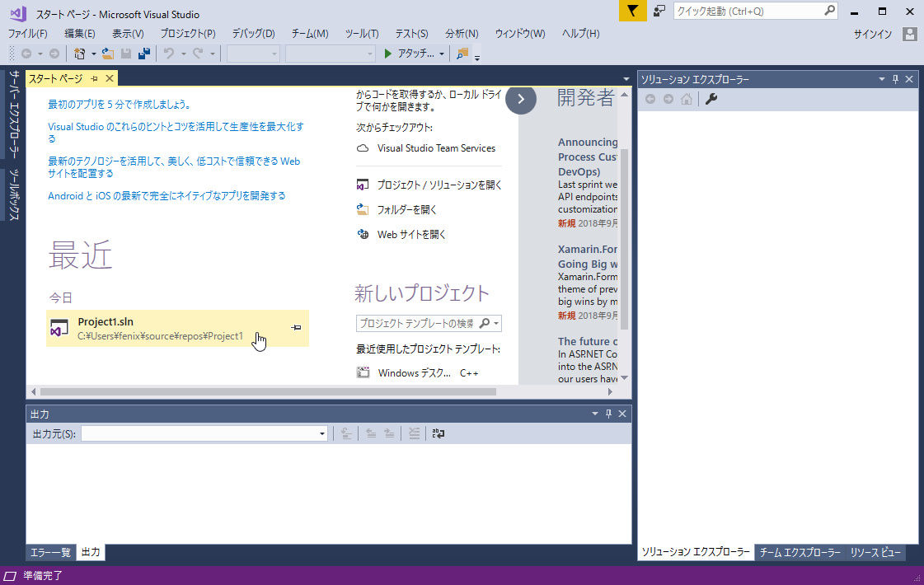The image size is (924, 585).
Task: Click the Undo toolbar icon
Action: point(169,54)
